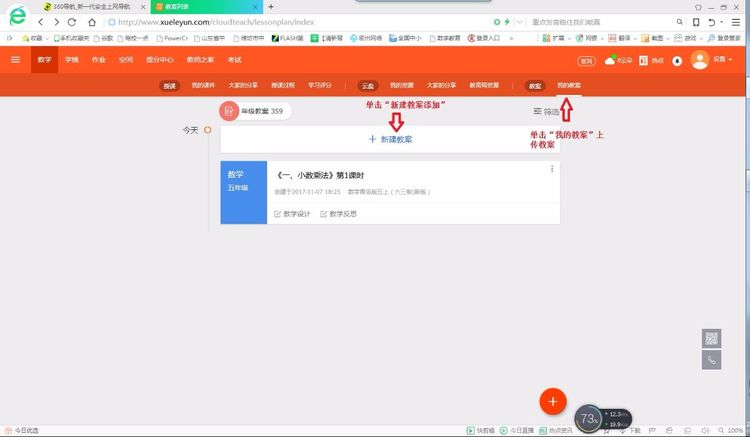Open the notification bell icon
This screenshot has width=750, height=437.
(x=677, y=61)
